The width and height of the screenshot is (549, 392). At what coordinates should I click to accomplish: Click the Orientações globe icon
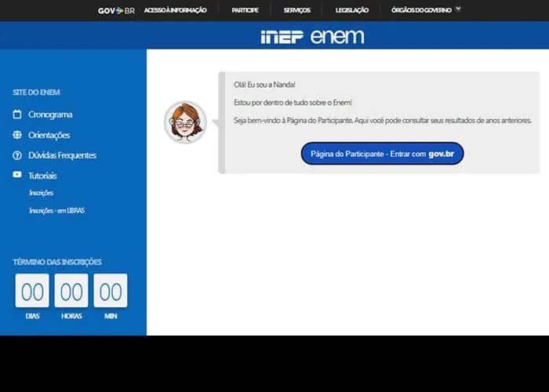click(17, 135)
